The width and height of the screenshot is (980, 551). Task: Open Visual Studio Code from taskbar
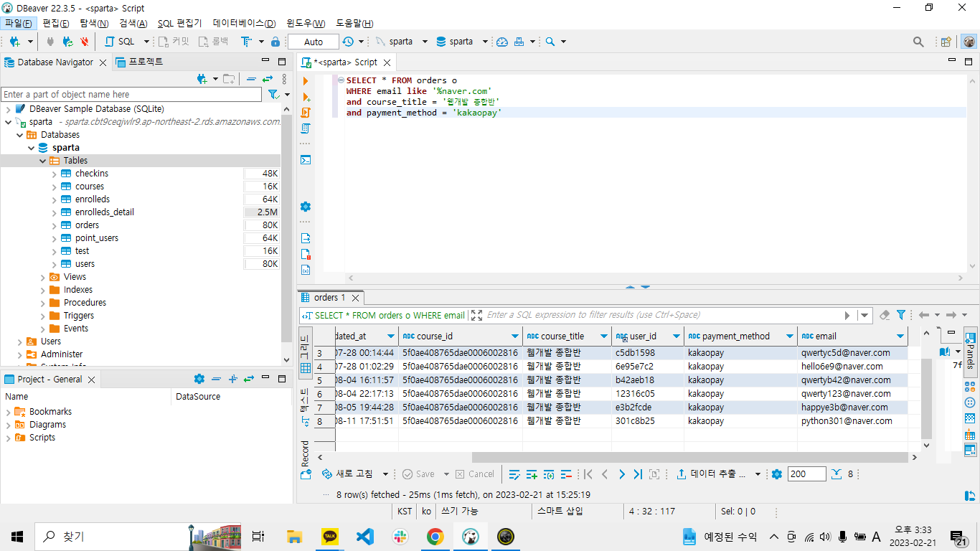pos(365,536)
